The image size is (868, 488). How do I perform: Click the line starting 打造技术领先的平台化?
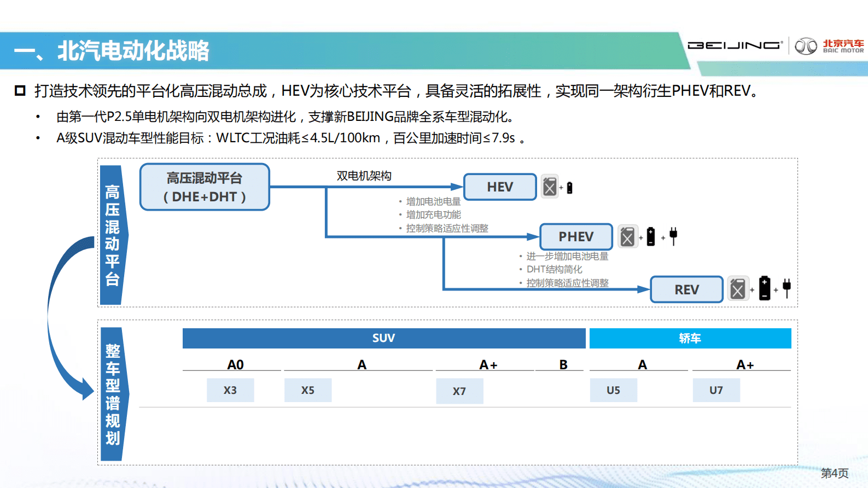tap(398, 90)
